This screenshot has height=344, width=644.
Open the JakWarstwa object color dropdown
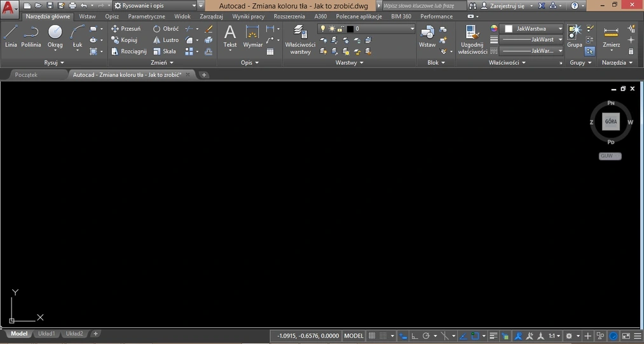click(x=533, y=29)
